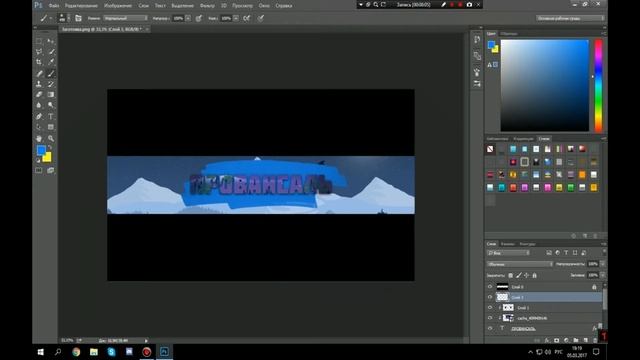
Task: Select the History Brush tool
Action: [x=51, y=84]
